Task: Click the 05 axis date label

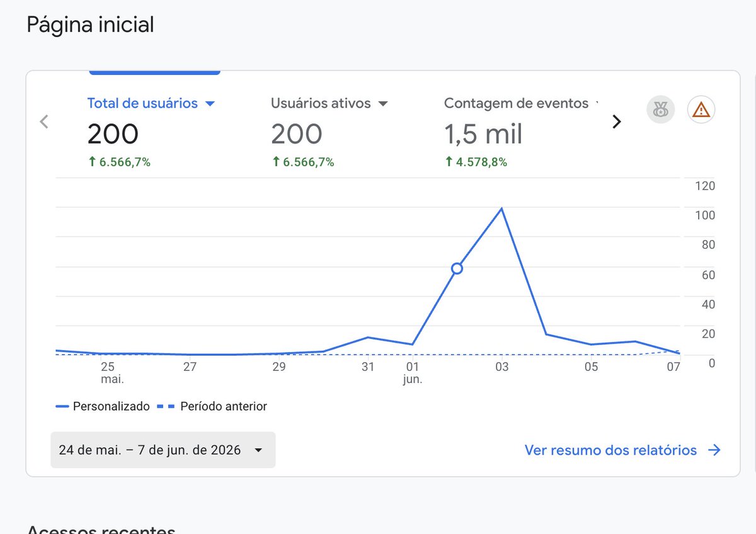Action: click(x=591, y=366)
